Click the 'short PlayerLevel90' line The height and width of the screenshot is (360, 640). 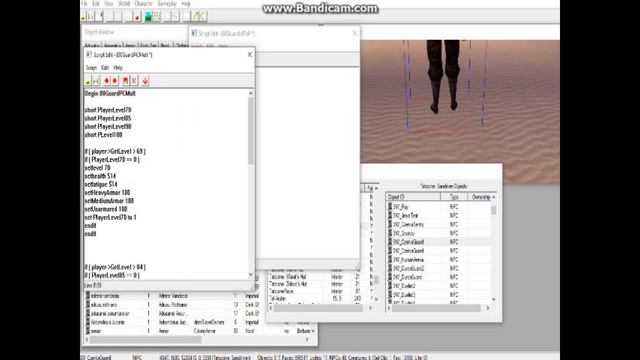click(108, 127)
